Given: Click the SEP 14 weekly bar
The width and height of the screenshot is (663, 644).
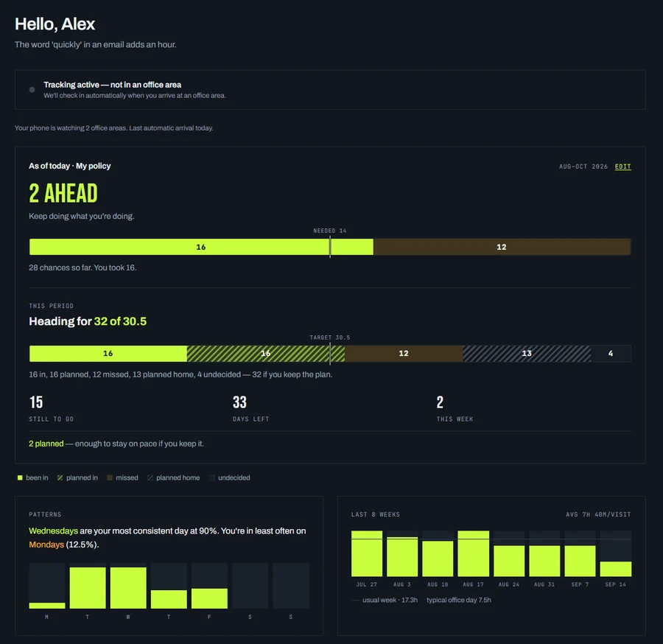Looking at the screenshot, I should (x=616, y=569).
